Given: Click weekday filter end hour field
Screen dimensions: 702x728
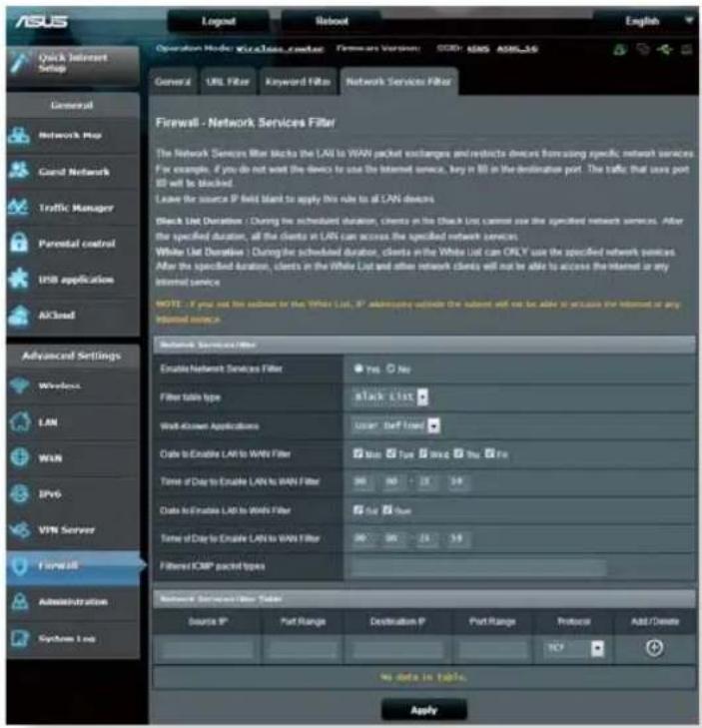Looking at the screenshot, I should click(x=425, y=482).
